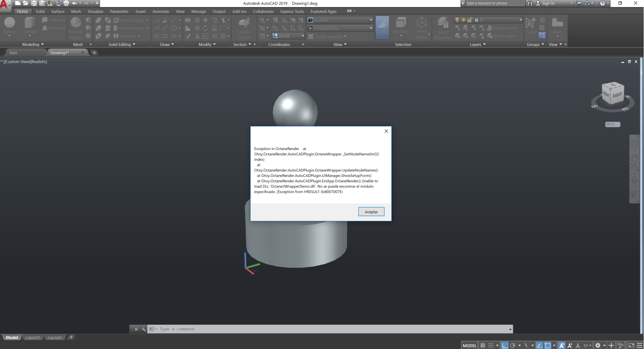Toggle the drawing grid display
The image size is (644, 349).
tap(483, 345)
